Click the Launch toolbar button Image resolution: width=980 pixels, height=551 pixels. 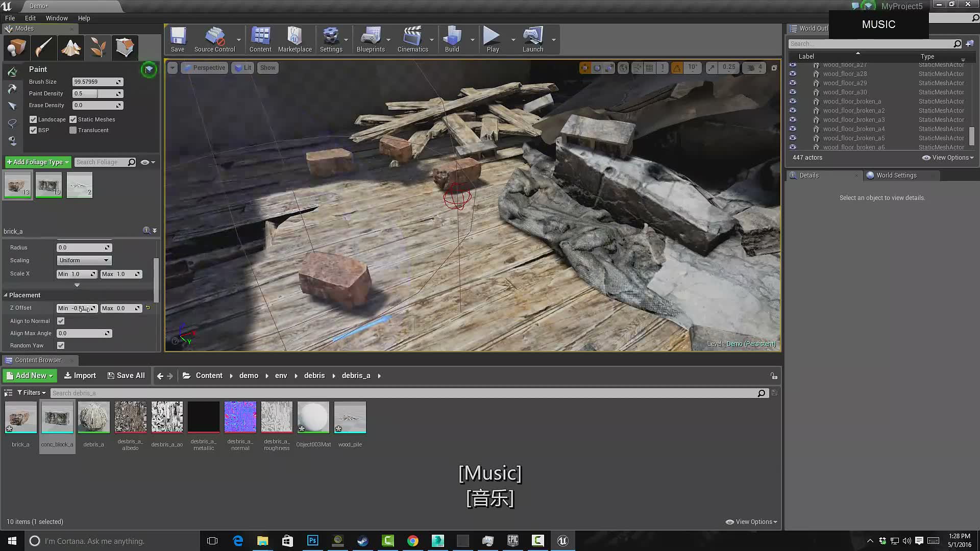[x=533, y=40]
